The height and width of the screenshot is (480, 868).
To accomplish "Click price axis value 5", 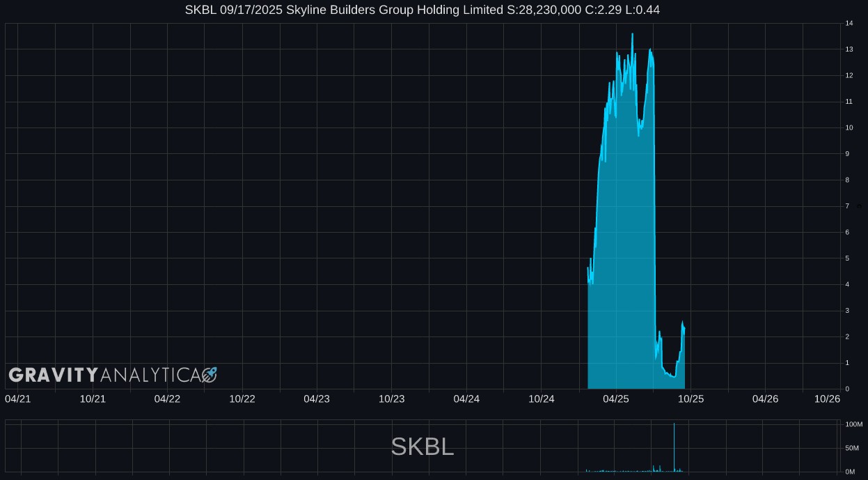I will 847,258.
